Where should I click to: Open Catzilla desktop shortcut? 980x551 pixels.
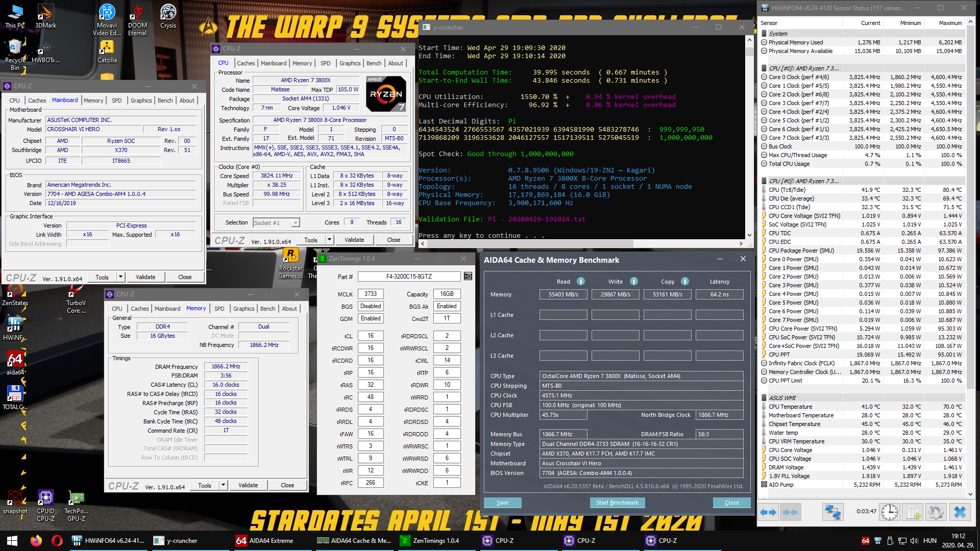pyautogui.click(x=107, y=51)
